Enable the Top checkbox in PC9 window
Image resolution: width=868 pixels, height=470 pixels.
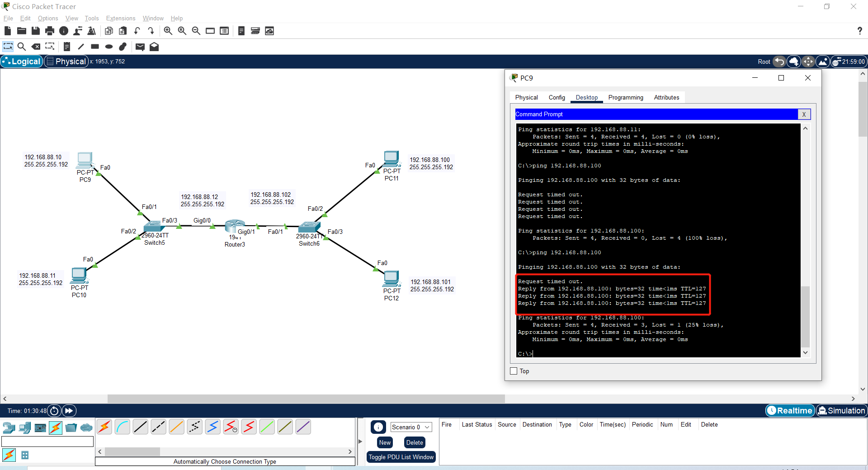[514, 371]
